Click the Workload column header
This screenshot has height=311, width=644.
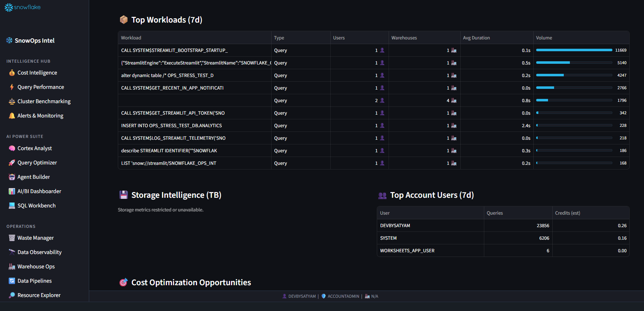click(x=194, y=38)
